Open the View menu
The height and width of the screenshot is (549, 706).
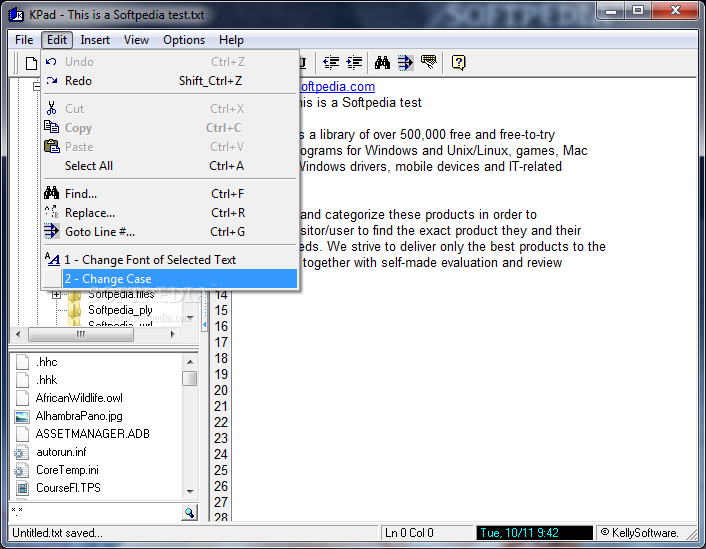[x=136, y=40]
